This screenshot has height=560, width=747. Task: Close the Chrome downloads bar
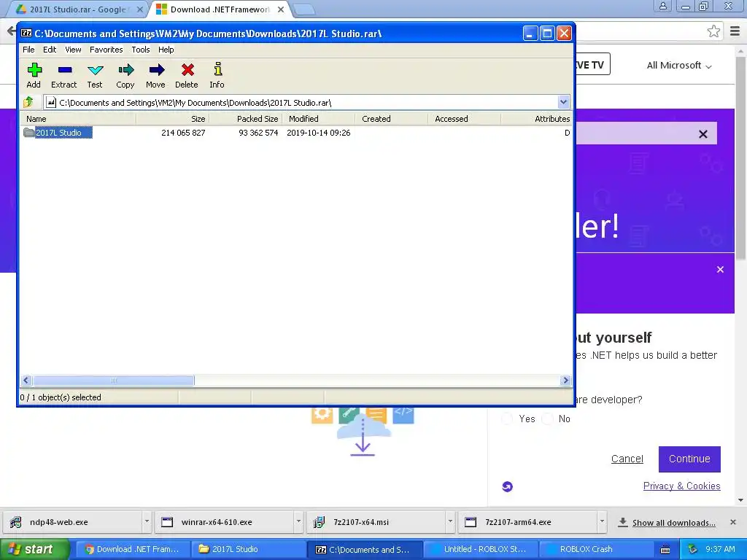[733, 522]
